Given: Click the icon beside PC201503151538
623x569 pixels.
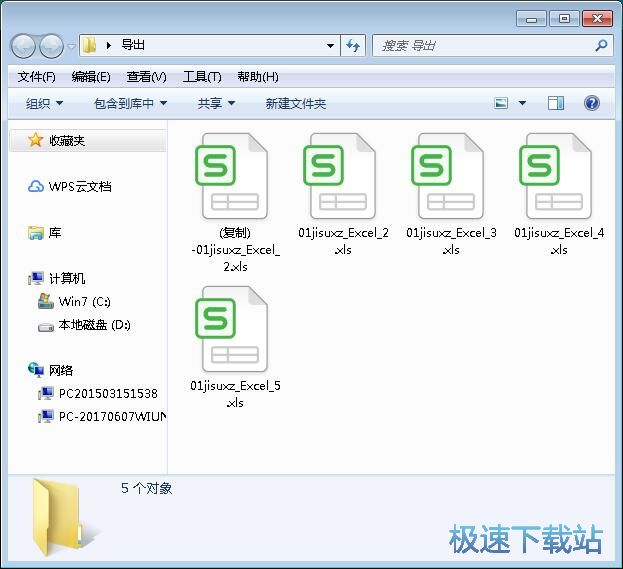Looking at the screenshot, I should pyautogui.click(x=46, y=393).
